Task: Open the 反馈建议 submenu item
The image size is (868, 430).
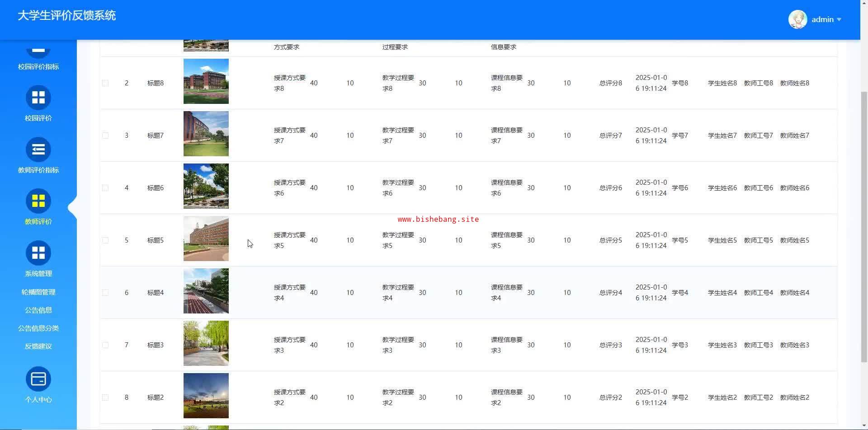Action: click(38, 346)
